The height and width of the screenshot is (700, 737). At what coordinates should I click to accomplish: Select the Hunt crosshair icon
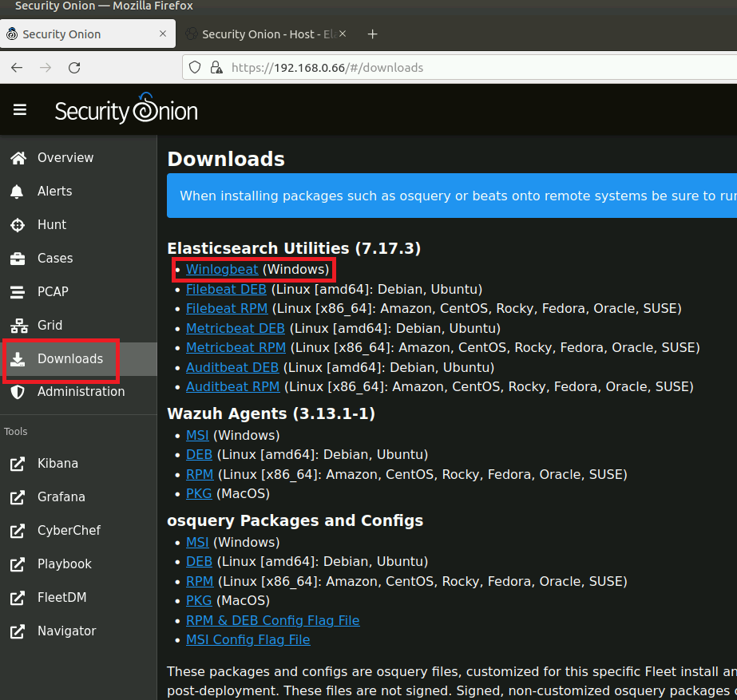(18, 224)
